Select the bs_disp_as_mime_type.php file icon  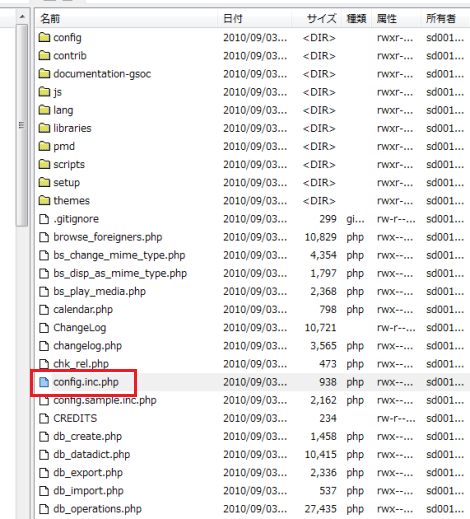click(44, 273)
